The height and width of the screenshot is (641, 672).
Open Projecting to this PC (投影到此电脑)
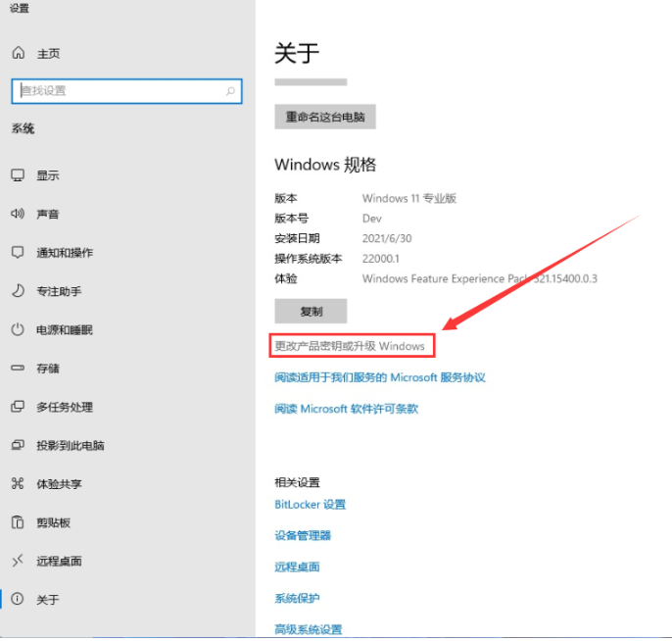[70, 445]
